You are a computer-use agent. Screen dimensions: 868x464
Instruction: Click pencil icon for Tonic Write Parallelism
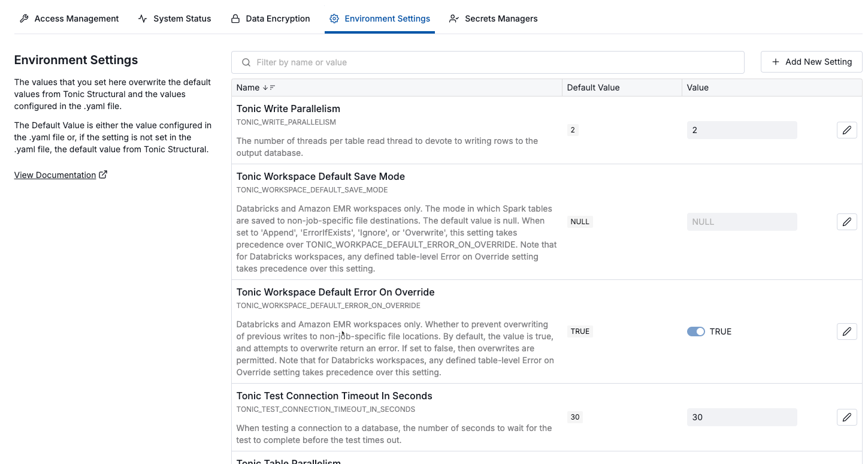pyautogui.click(x=846, y=130)
